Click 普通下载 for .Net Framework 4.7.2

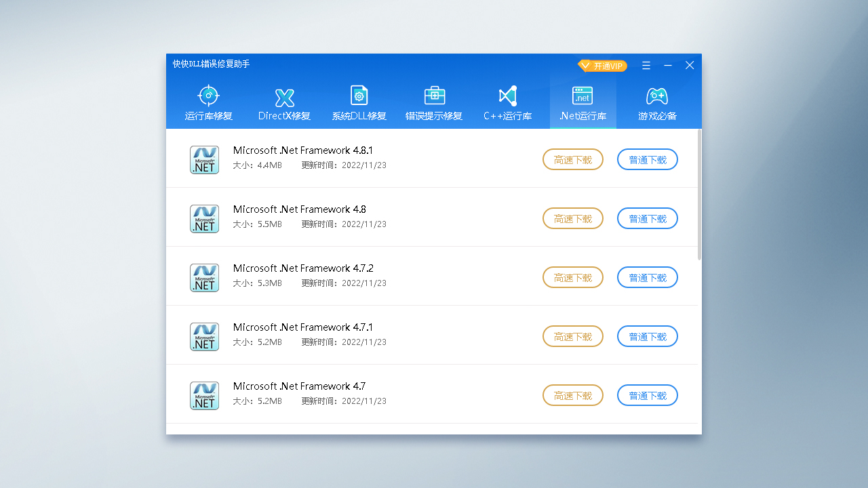(647, 278)
